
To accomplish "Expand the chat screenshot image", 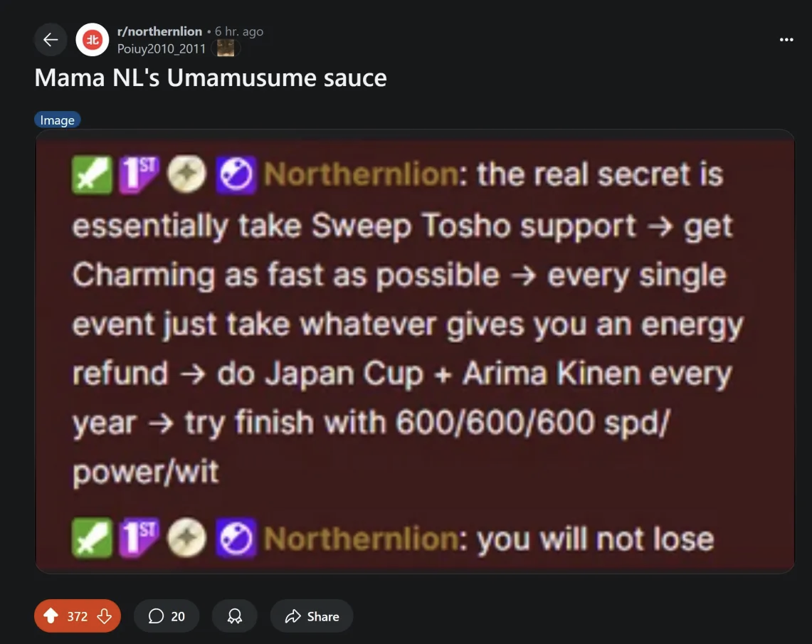I will tap(415, 352).
